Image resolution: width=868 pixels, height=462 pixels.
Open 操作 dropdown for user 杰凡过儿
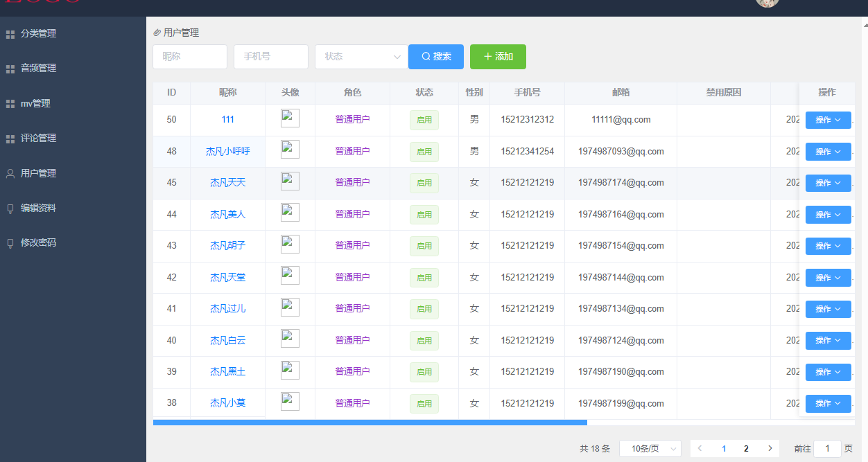(x=828, y=309)
